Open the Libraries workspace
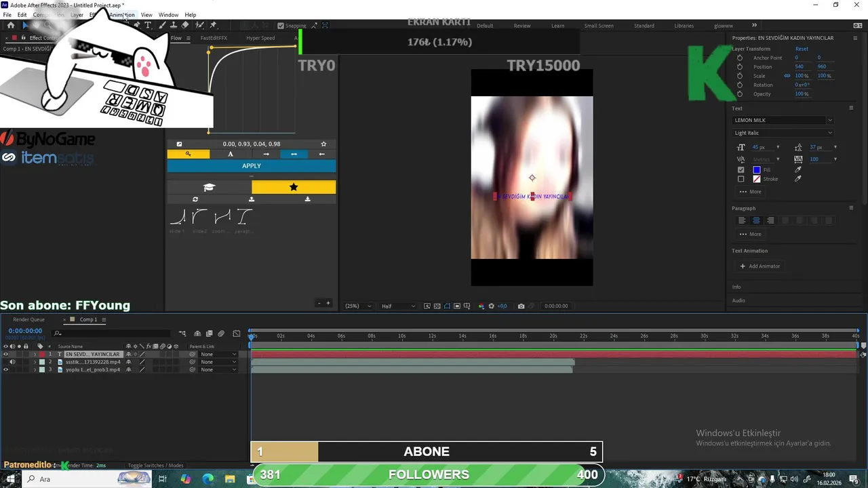 tap(684, 26)
